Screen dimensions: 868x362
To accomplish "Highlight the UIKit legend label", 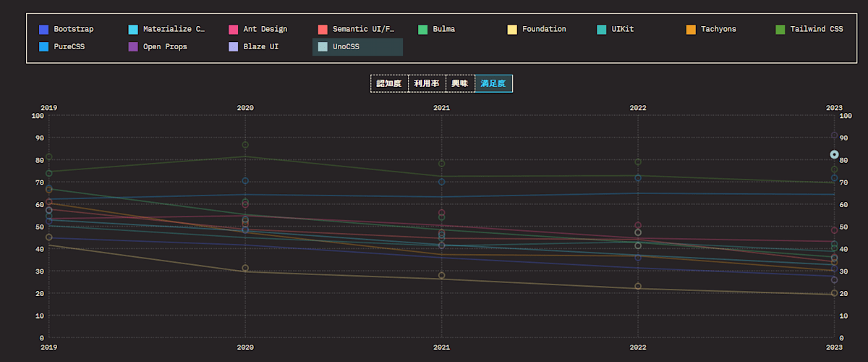I will coord(624,30).
